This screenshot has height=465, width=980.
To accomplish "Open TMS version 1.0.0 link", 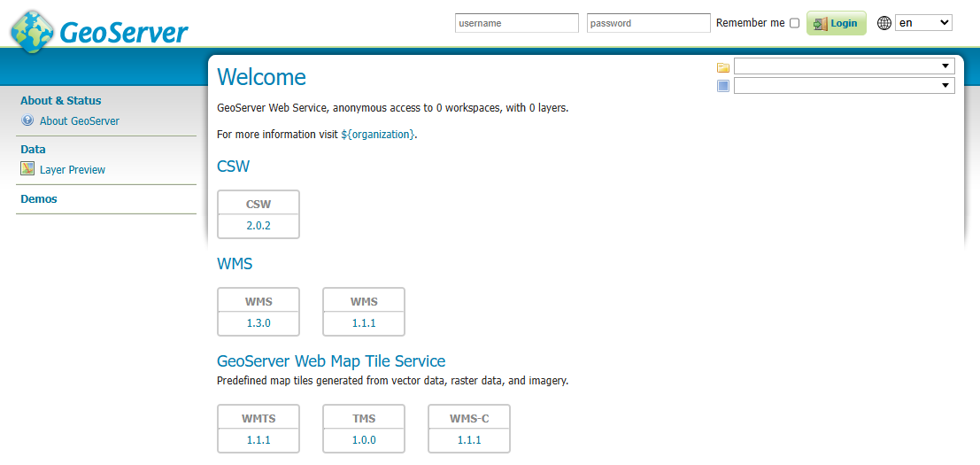I will 364,440.
